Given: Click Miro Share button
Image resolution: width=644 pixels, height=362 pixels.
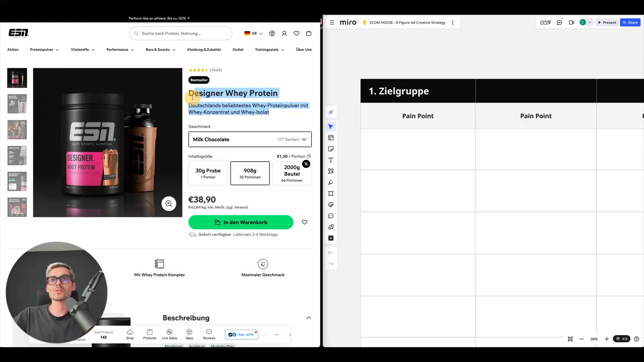Looking at the screenshot, I should (630, 22).
